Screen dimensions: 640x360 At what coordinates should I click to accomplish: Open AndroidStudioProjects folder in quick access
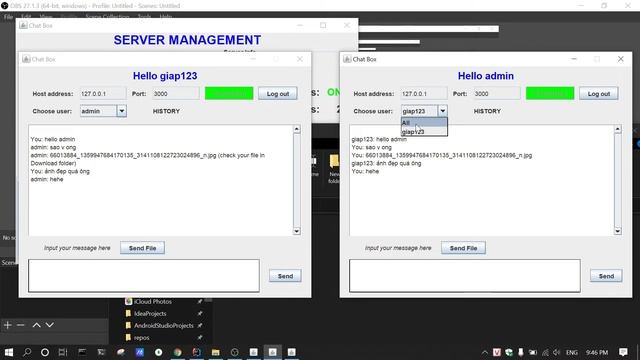tap(164, 325)
